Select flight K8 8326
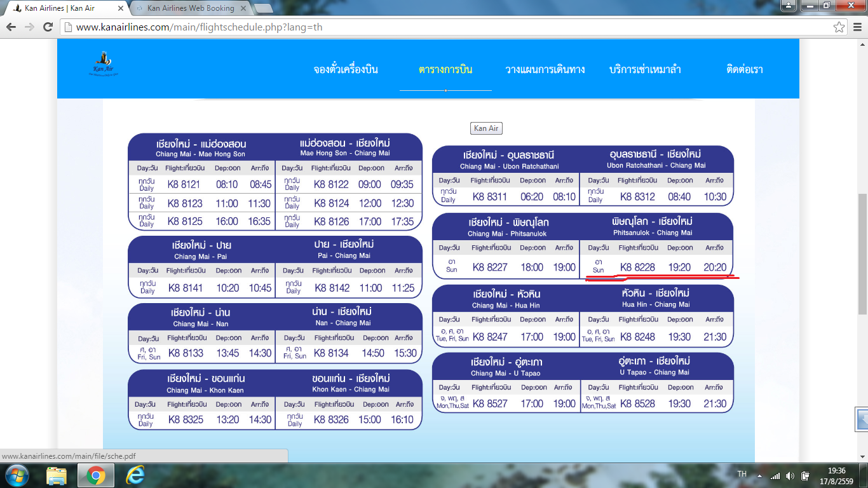This screenshot has height=488, width=868. (x=332, y=420)
